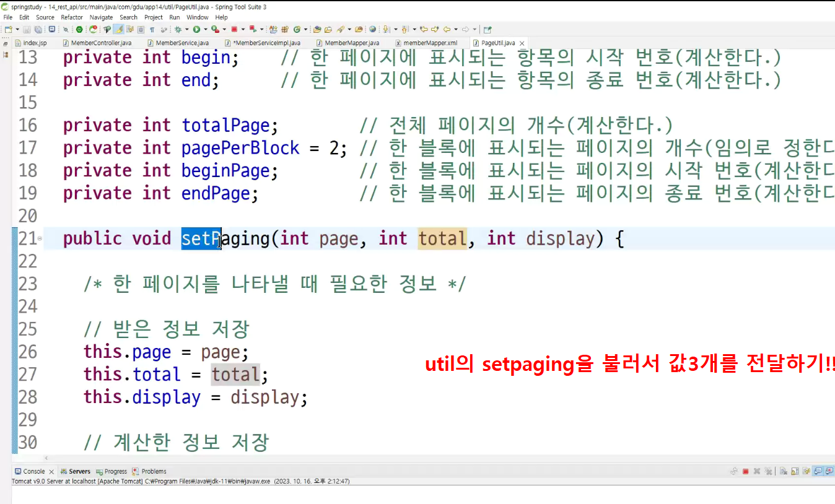
Task: Open the Source menu
Action: pyautogui.click(x=45, y=17)
